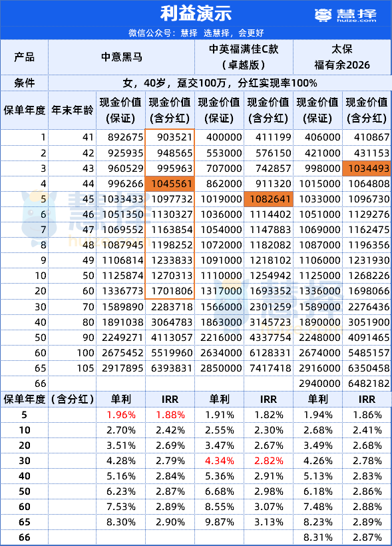Click the orange highlighted cell 1034493
Viewport: 392px width, 546px height.
(x=367, y=168)
